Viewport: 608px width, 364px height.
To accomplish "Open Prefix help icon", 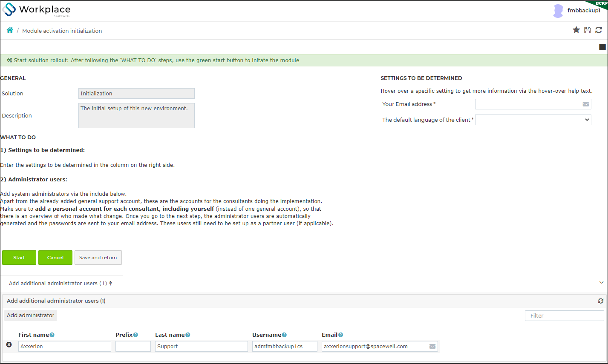I will [135, 335].
